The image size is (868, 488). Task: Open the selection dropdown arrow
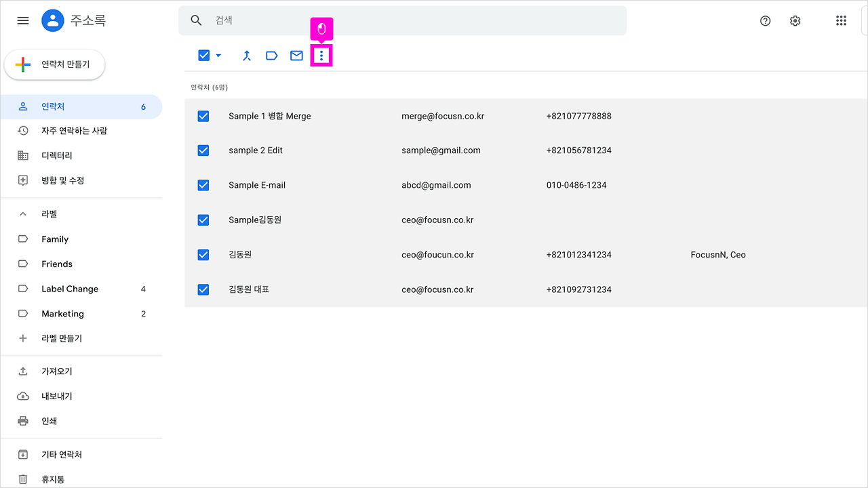[218, 56]
